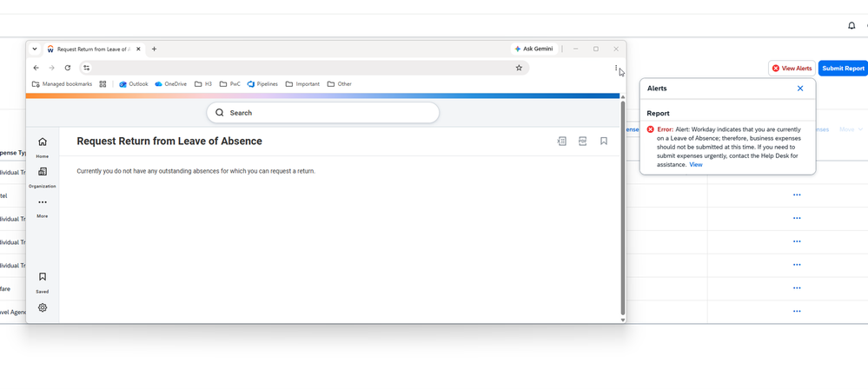Image resolution: width=868 pixels, height=389 pixels.
Task: Click the Alerts panel title
Action: (657, 88)
